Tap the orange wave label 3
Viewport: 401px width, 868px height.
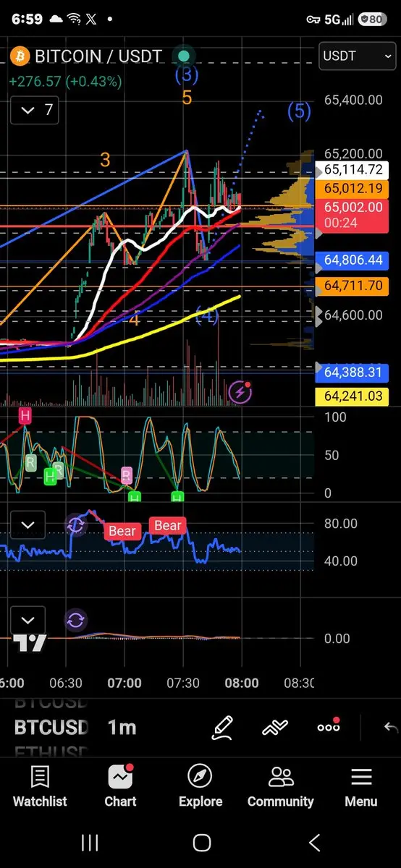pyautogui.click(x=105, y=160)
